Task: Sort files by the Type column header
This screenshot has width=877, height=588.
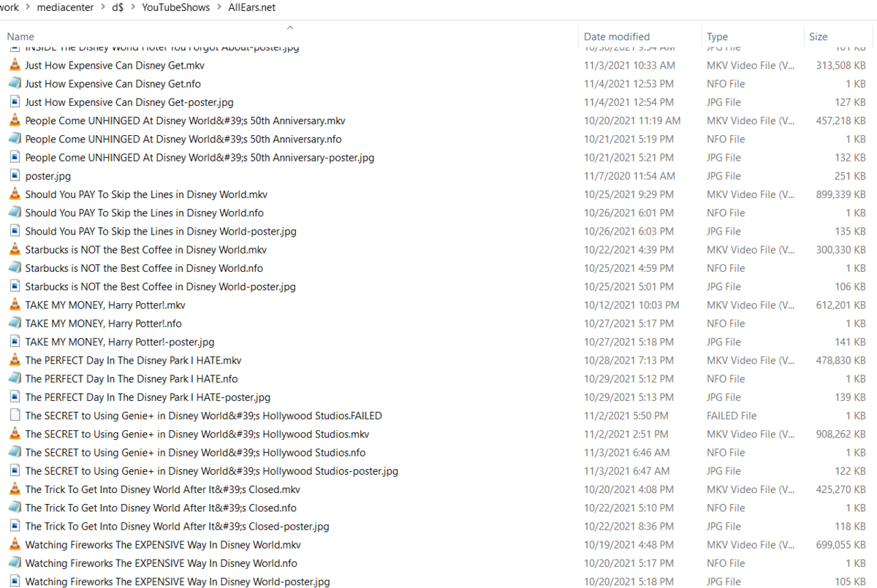Action: (718, 37)
